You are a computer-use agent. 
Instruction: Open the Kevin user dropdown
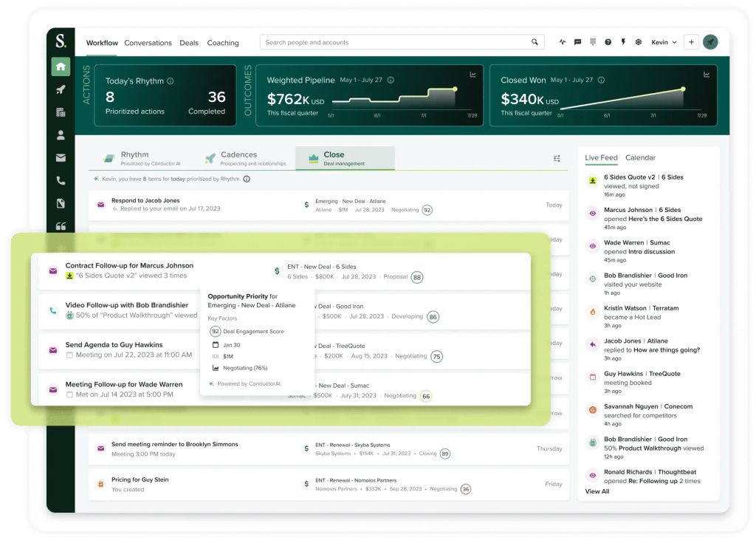(x=663, y=42)
